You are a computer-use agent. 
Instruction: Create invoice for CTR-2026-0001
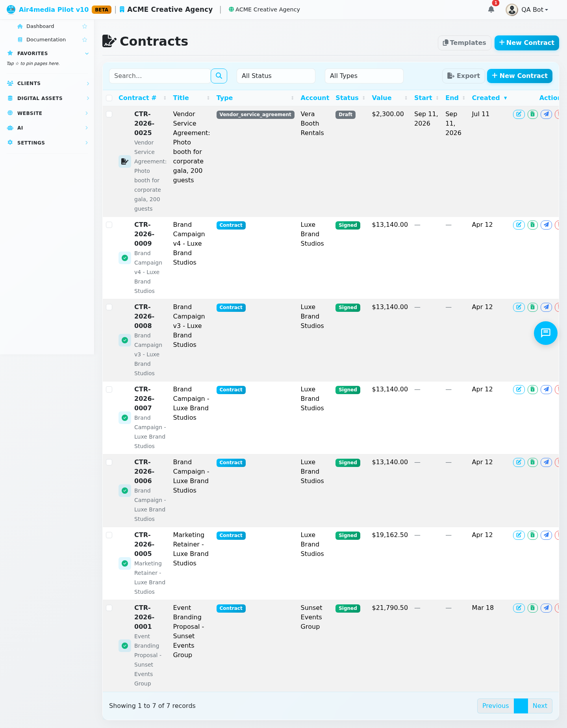[533, 608]
